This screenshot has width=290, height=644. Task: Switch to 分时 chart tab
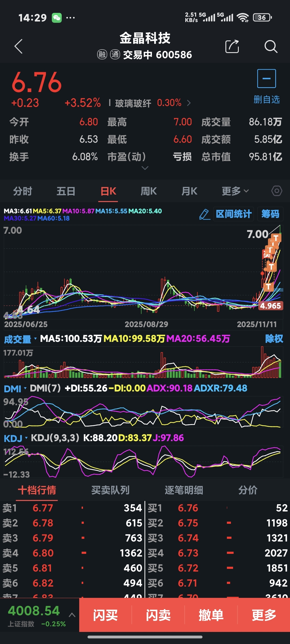(x=23, y=191)
